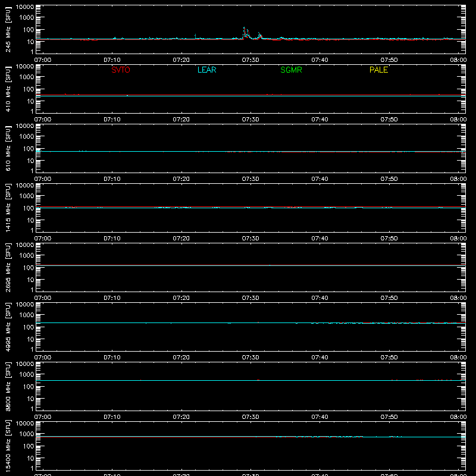The height and width of the screenshot is (476, 476).
Task: Click the 1000 tick label on the 410 MHz axis
Action: [x=27, y=77]
